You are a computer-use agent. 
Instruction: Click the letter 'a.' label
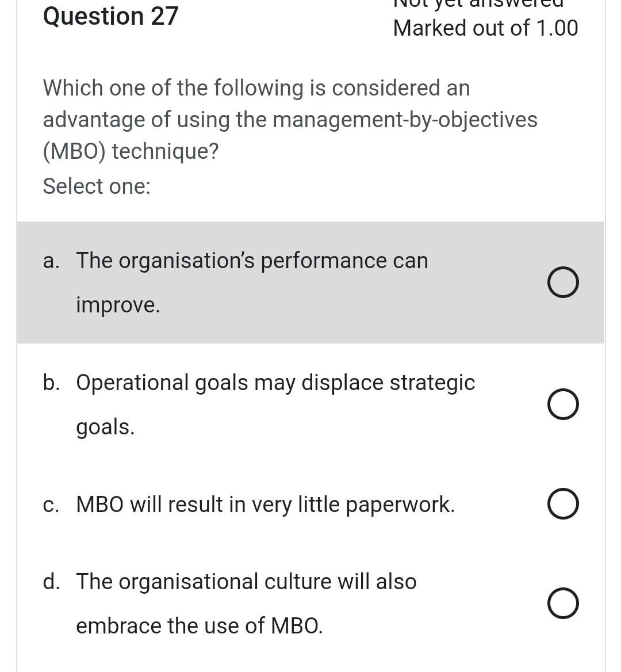(x=52, y=260)
